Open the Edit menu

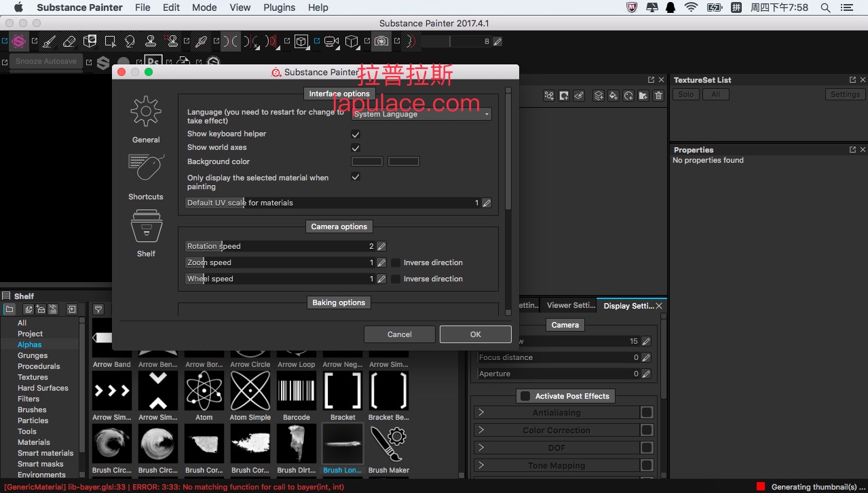[172, 7]
